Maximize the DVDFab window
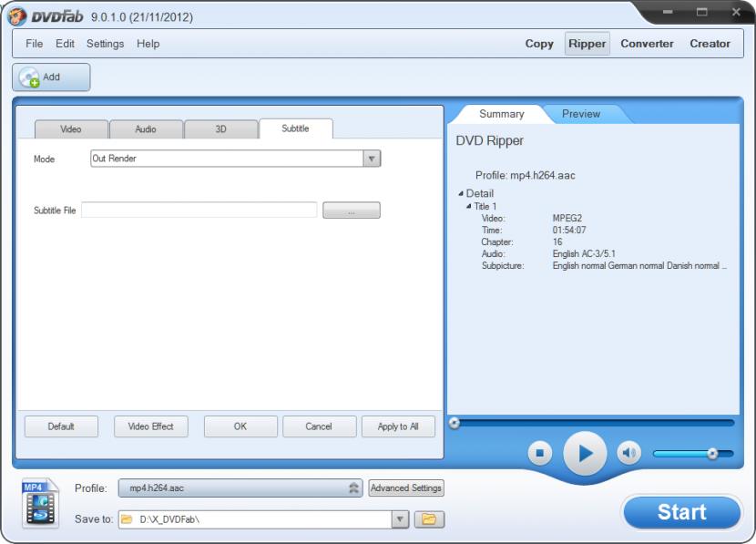 pyautogui.click(x=702, y=12)
